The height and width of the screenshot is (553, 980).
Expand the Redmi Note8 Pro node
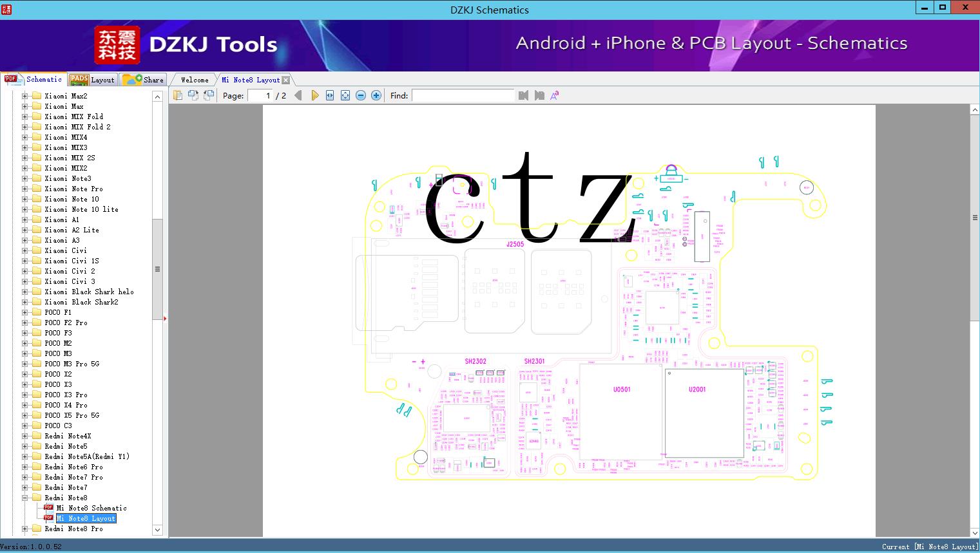click(x=25, y=529)
